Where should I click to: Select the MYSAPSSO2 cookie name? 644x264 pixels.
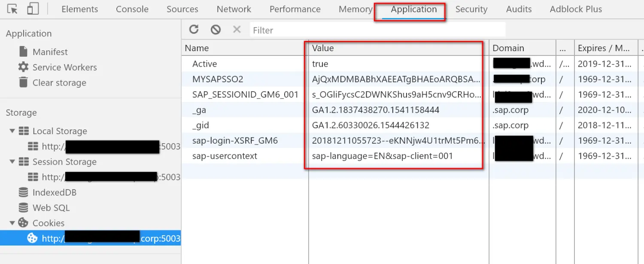click(x=218, y=79)
